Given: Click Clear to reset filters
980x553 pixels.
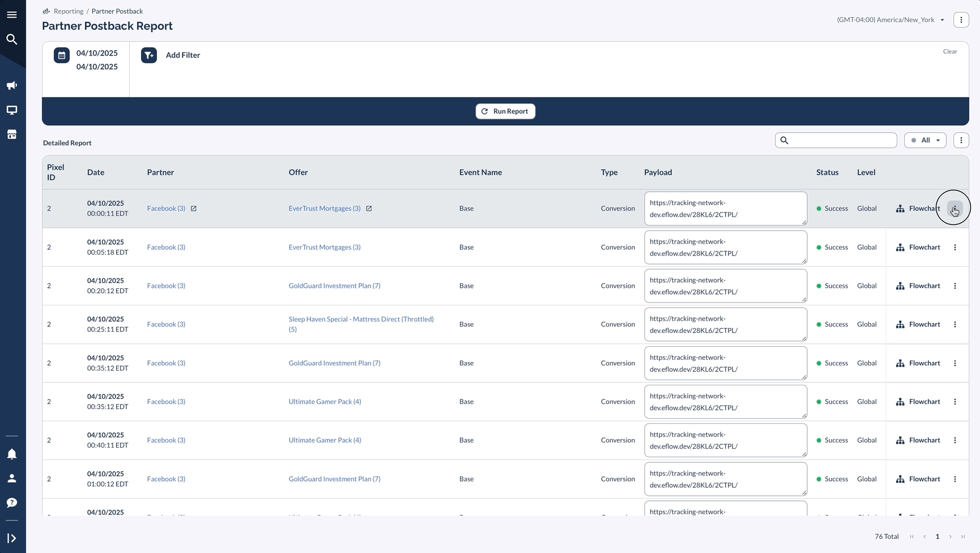Looking at the screenshot, I should click(x=950, y=52).
